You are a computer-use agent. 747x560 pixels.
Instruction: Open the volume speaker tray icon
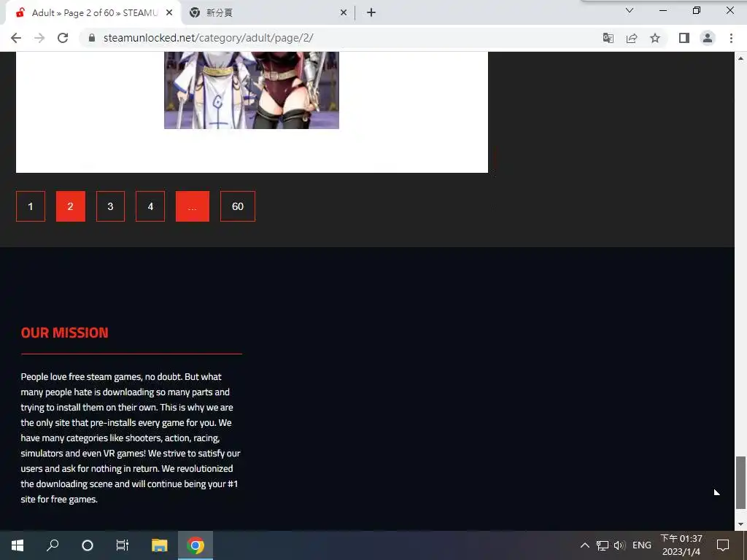[619, 545]
